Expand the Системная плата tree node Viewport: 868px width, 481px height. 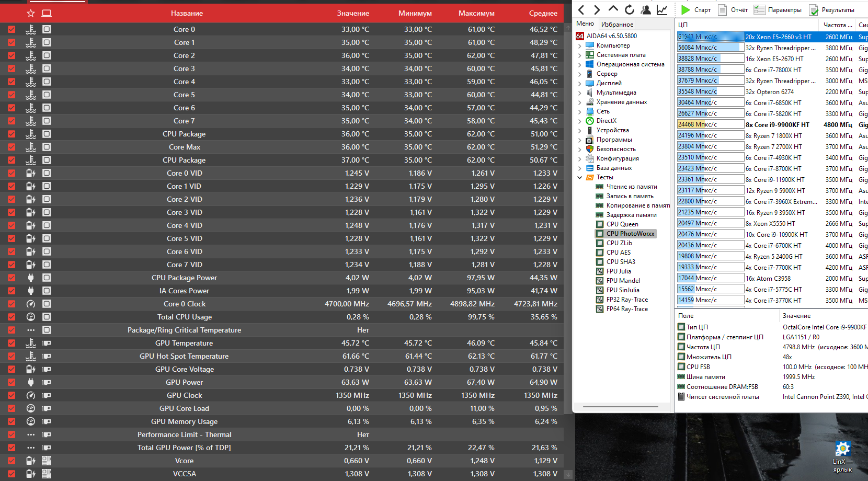coord(579,55)
